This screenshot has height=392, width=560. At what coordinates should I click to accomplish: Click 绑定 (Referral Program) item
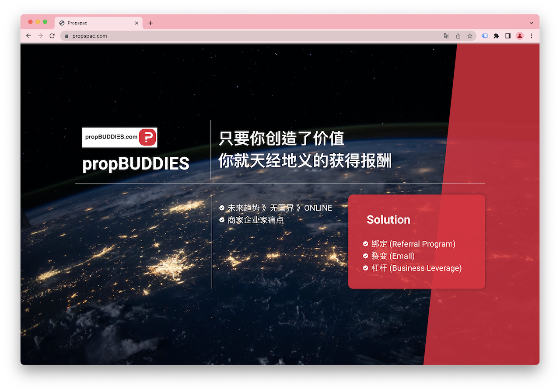(413, 244)
